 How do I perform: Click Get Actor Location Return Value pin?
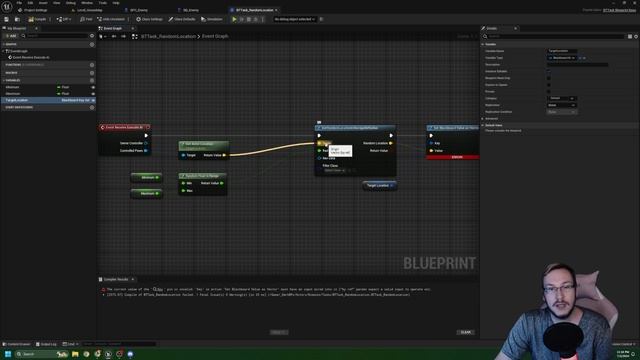point(224,155)
